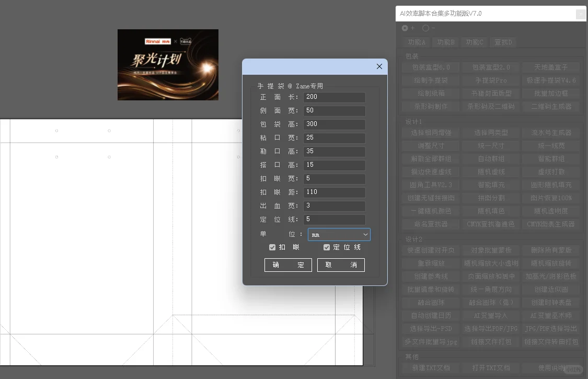Launch 极速手提袋V4.6 tool
588x379 pixels.
click(551, 80)
